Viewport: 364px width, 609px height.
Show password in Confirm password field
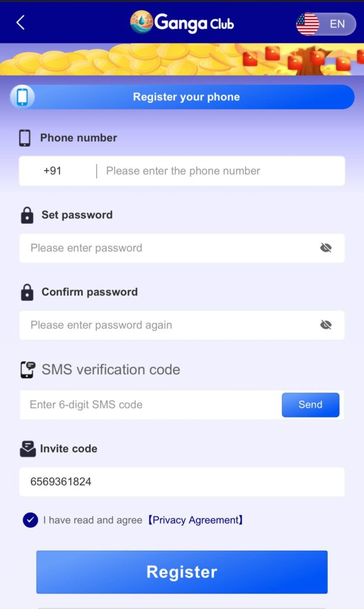pyautogui.click(x=325, y=325)
